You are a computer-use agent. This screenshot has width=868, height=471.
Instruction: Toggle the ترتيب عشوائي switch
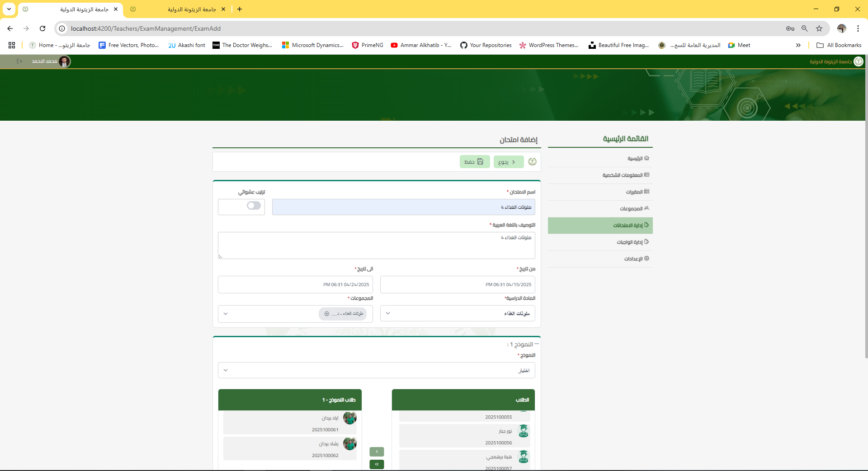tap(254, 206)
